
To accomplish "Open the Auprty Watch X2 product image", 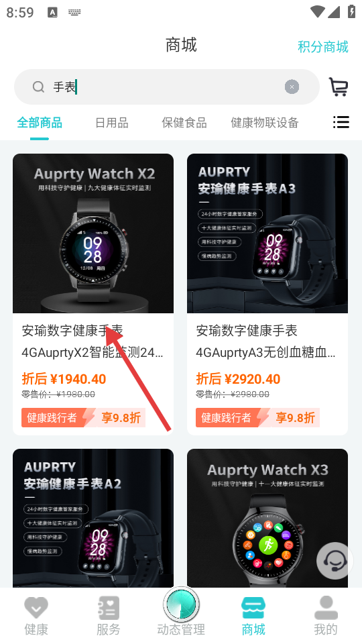I will coord(93,233).
